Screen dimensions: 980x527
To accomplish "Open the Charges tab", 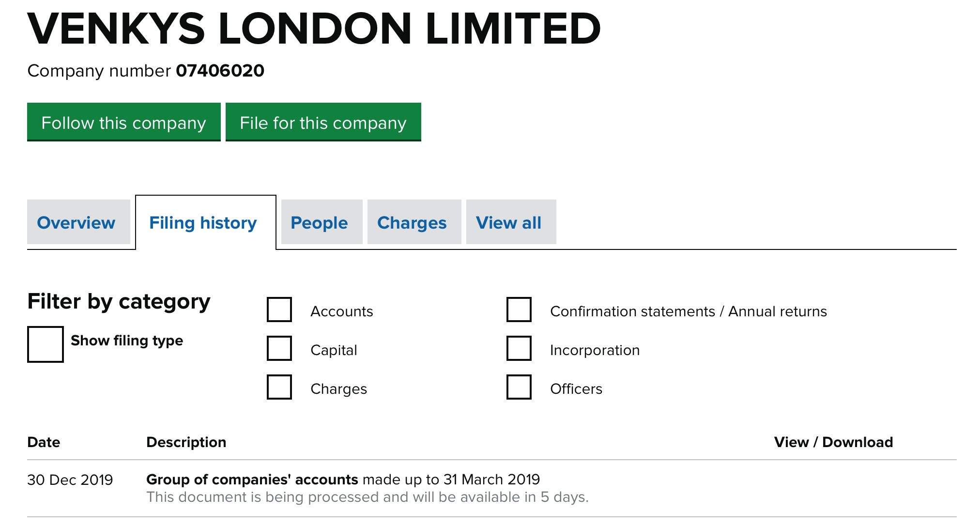I will pos(412,223).
